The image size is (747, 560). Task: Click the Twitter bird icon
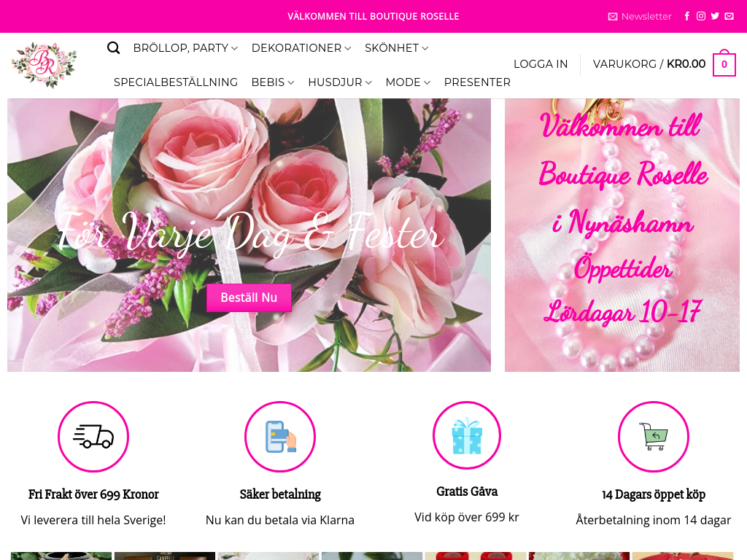tap(715, 15)
